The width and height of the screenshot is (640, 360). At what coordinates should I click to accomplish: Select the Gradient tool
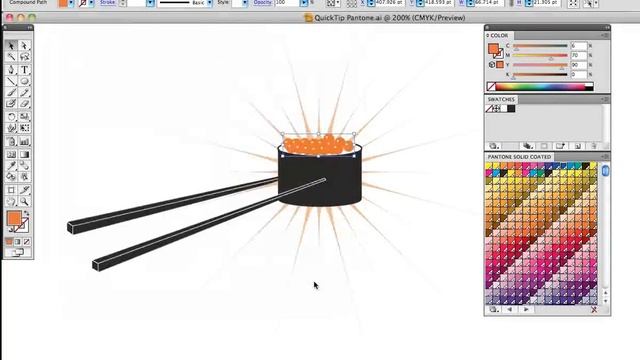tap(24, 154)
